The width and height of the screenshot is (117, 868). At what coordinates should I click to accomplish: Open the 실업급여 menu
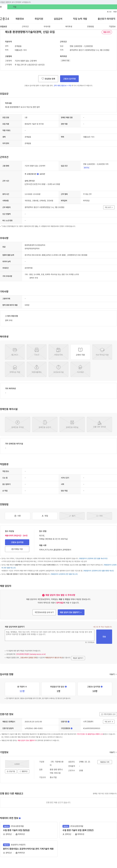(58, 19)
